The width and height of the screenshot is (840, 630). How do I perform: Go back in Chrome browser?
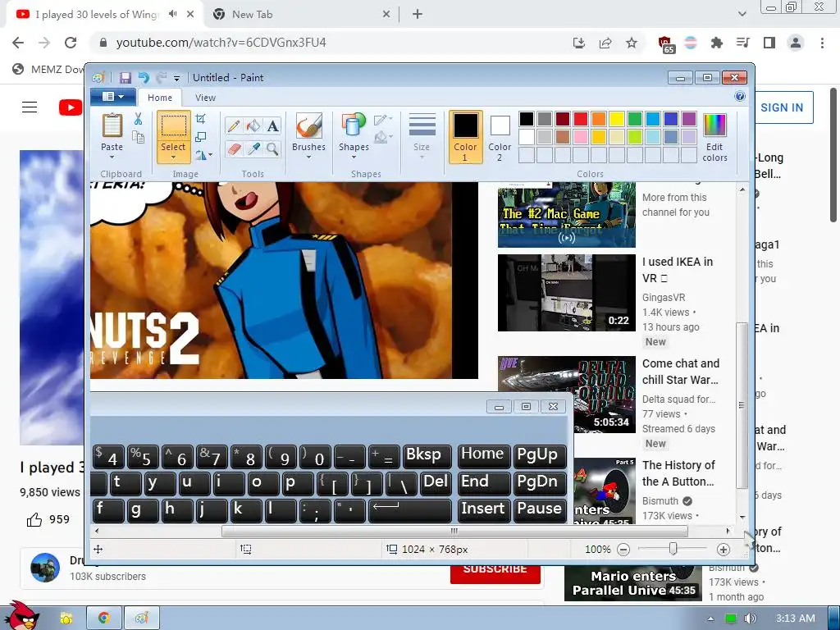18,43
